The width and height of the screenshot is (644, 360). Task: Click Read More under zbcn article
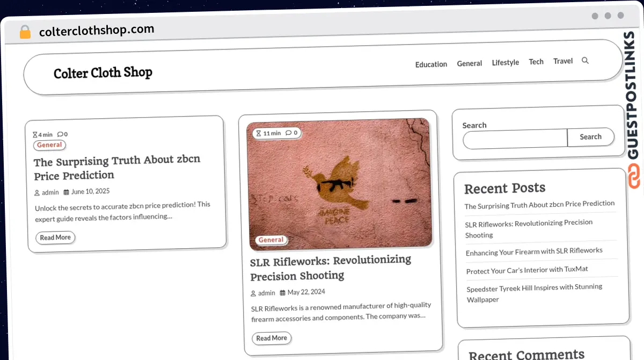(55, 237)
